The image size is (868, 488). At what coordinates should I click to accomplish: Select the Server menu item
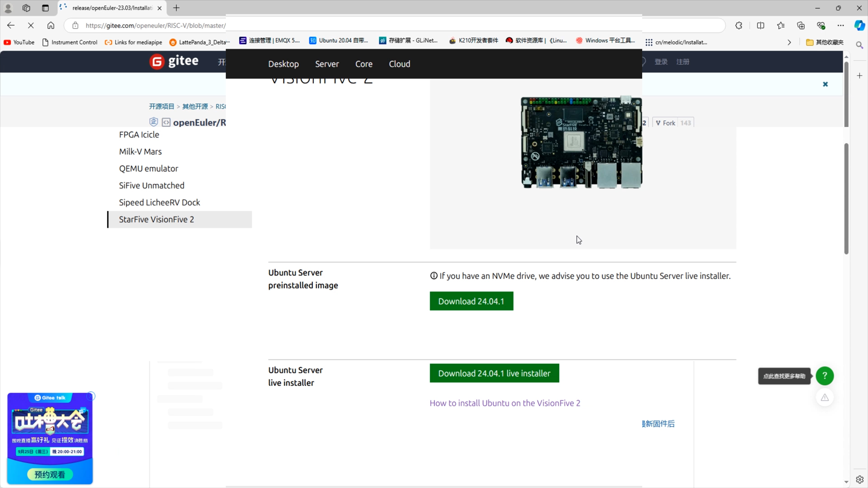[327, 64]
